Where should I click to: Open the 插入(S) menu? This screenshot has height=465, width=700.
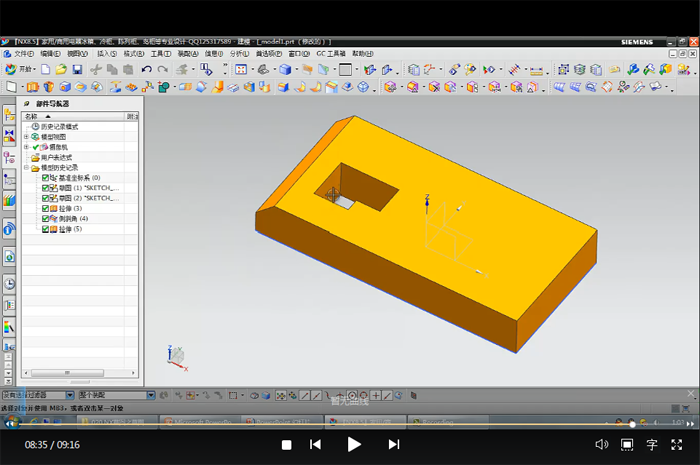pyautogui.click(x=108, y=53)
